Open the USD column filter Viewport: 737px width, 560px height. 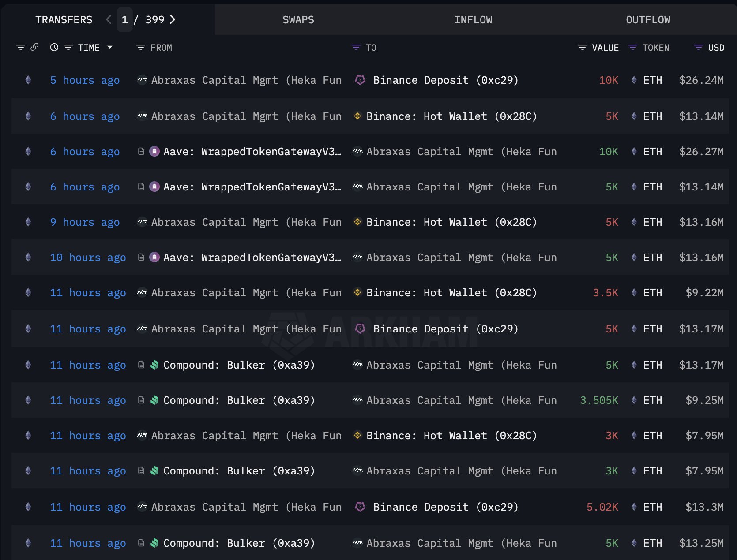click(x=698, y=47)
